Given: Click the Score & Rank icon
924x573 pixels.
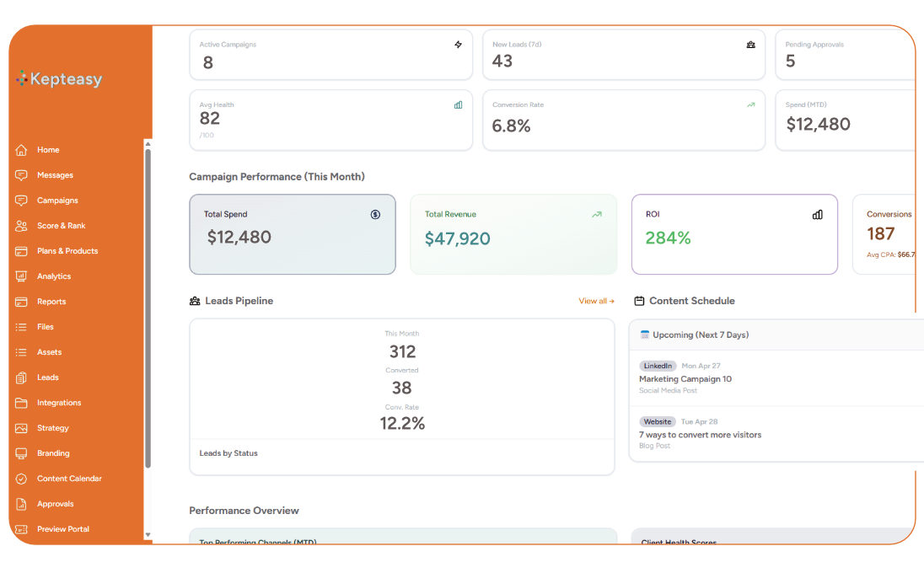Looking at the screenshot, I should [25, 225].
